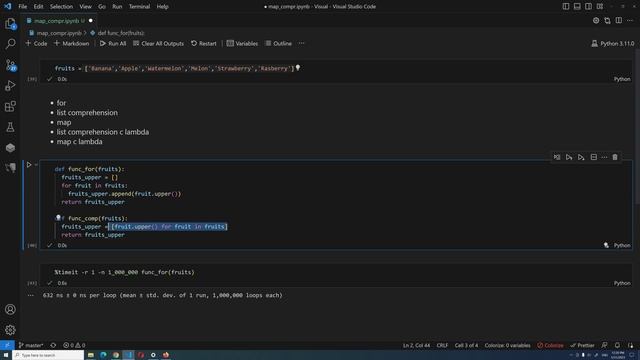The image size is (640, 360).
Task: Open the notebook settings gear in editor title
Action: 596,20
